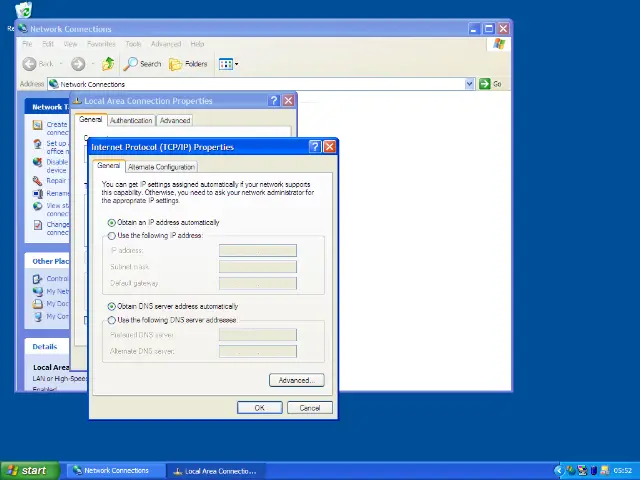Select "Obtain an IP address automatically" option
This screenshot has height=480, width=640.
(x=112, y=223)
